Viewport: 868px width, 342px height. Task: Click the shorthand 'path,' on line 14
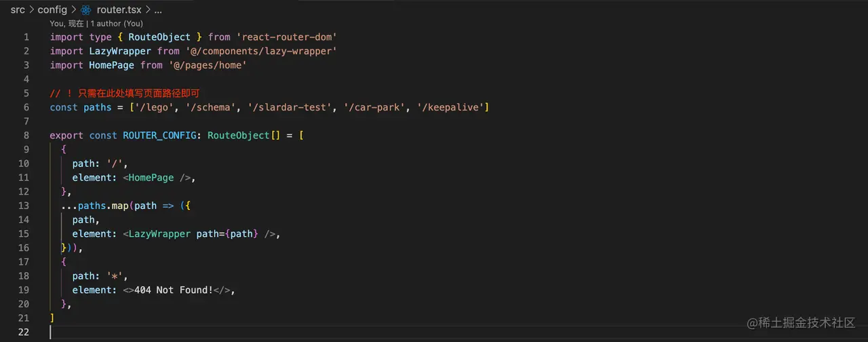(86, 219)
